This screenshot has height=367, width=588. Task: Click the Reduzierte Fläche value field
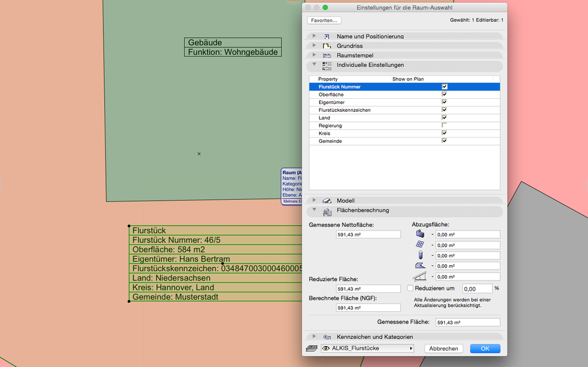tap(368, 289)
